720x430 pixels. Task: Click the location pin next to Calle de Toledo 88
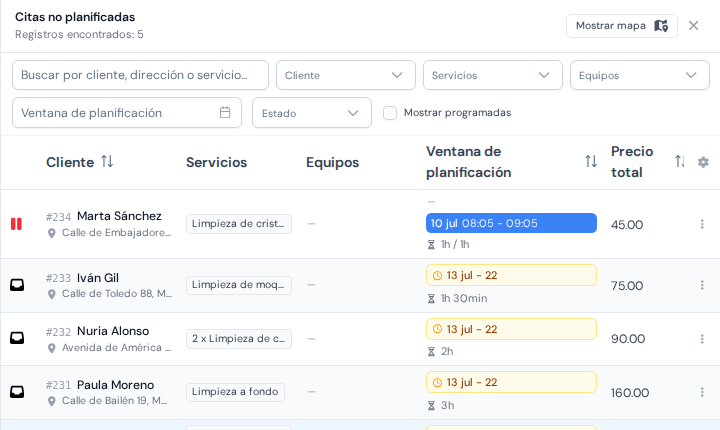[51, 294]
